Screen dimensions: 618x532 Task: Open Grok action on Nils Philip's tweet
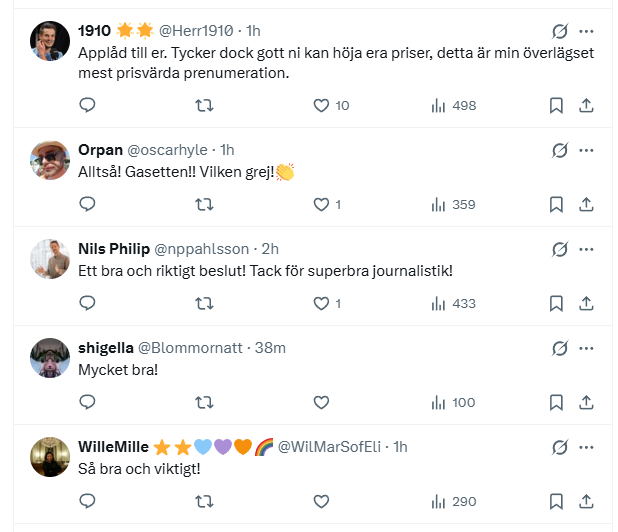(560, 249)
